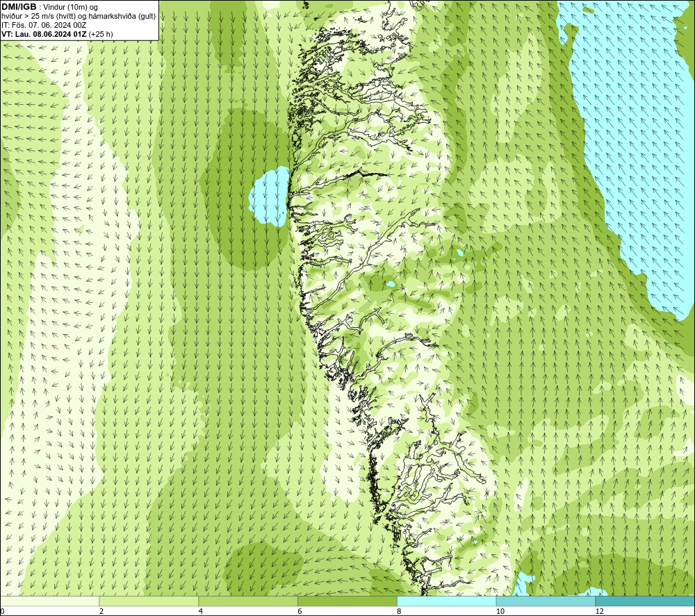
Task: Click the 10–12 m/s teal color band
Action: (546, 601)
